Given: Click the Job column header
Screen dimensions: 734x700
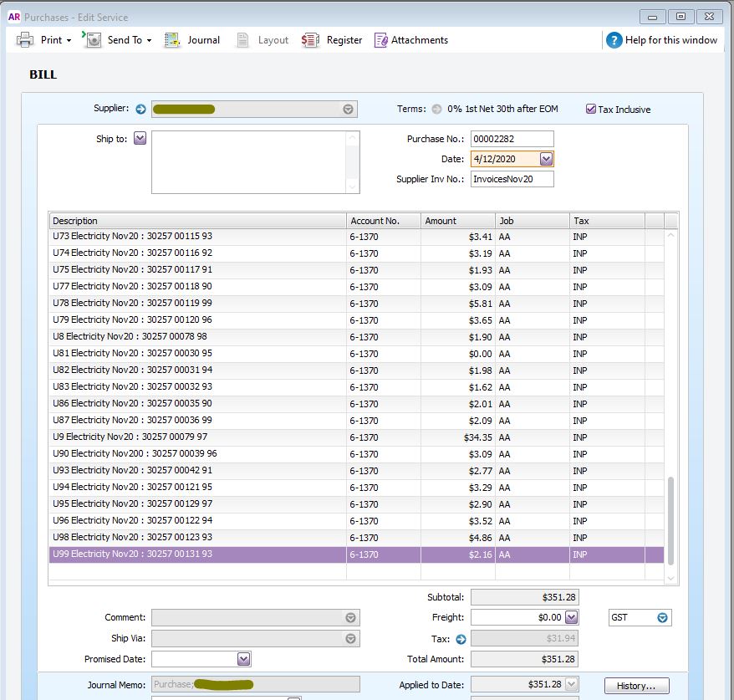Looking at the screenshot, I should point(533,221).
